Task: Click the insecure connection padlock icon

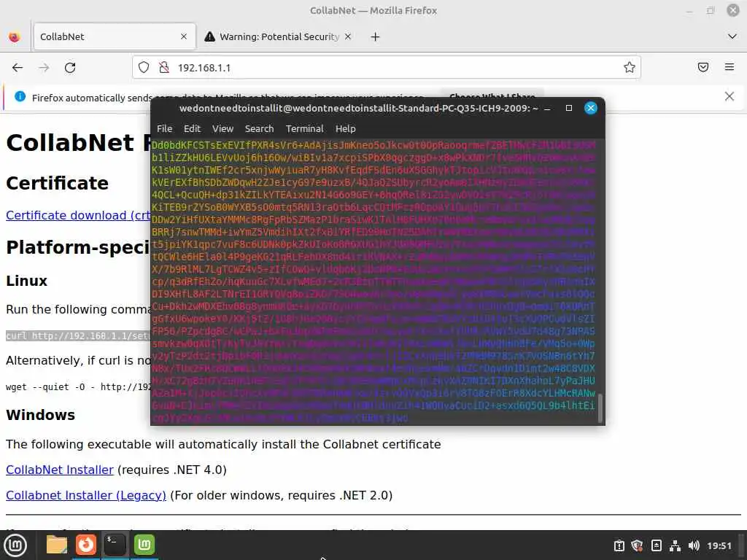Action: pyautogui.click(x=164, y=68)
